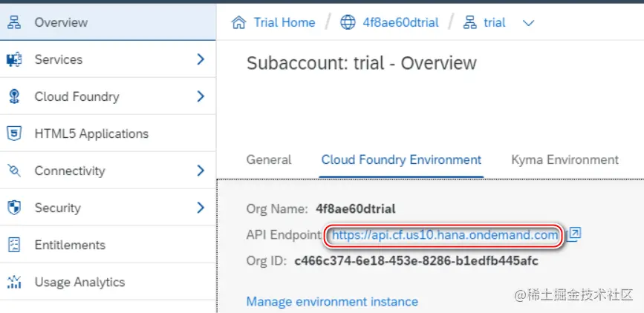Click the Org ID label

pyautogui.click(x=267, y=261)
